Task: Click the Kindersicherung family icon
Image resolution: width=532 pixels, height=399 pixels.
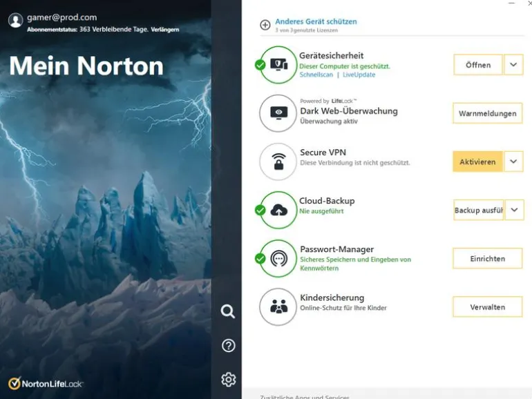Action: click(x=278, y=307)
